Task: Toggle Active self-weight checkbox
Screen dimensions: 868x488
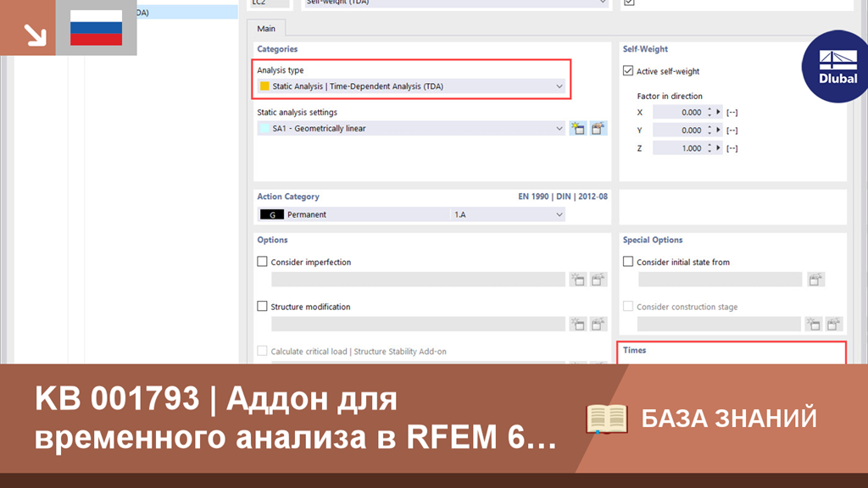Action: [x=628, y=71]
